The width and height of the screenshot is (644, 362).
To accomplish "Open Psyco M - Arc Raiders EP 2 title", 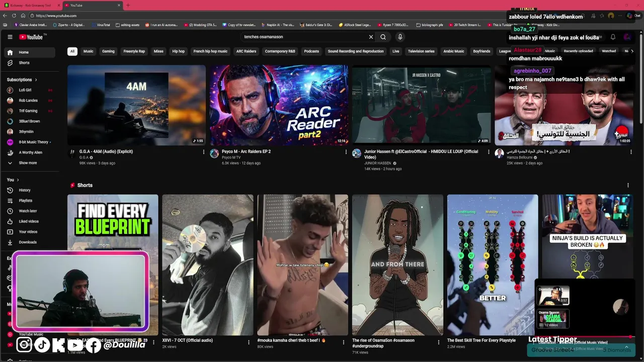I will (246, 151).
